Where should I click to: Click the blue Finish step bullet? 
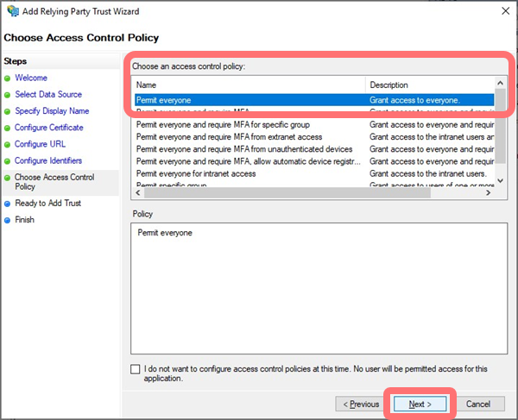coord(8,220)
